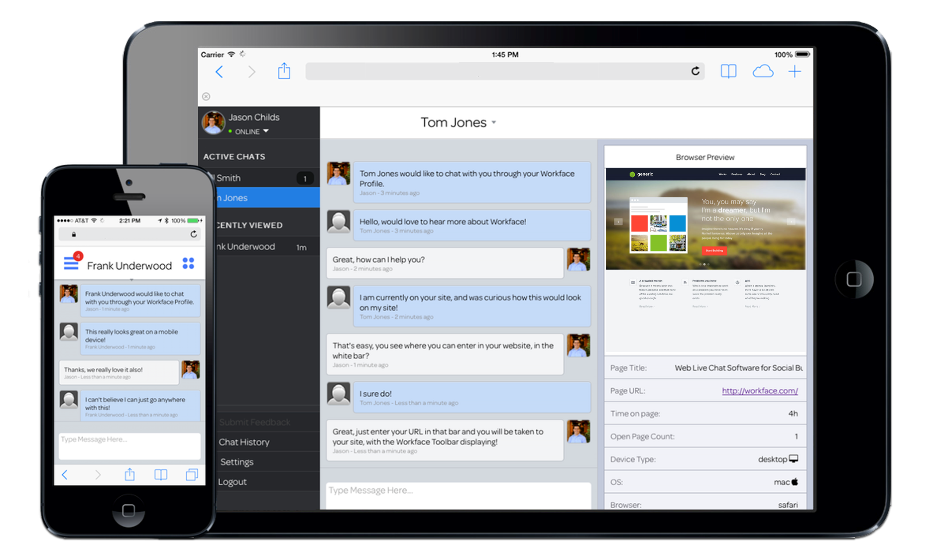Screen dimensions: 933x560
Task: Open Chat History from the sidebar
Action: coord(243,442)
